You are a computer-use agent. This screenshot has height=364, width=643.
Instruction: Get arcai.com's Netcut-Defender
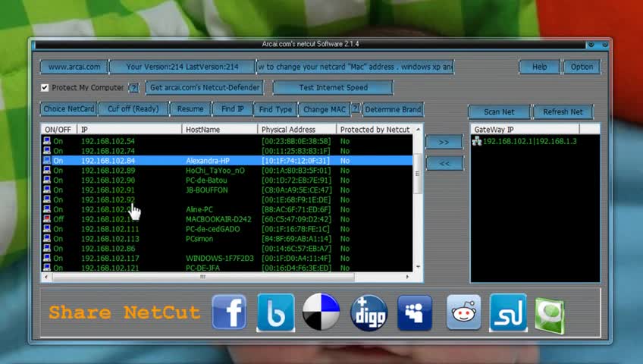pos(204,87)
